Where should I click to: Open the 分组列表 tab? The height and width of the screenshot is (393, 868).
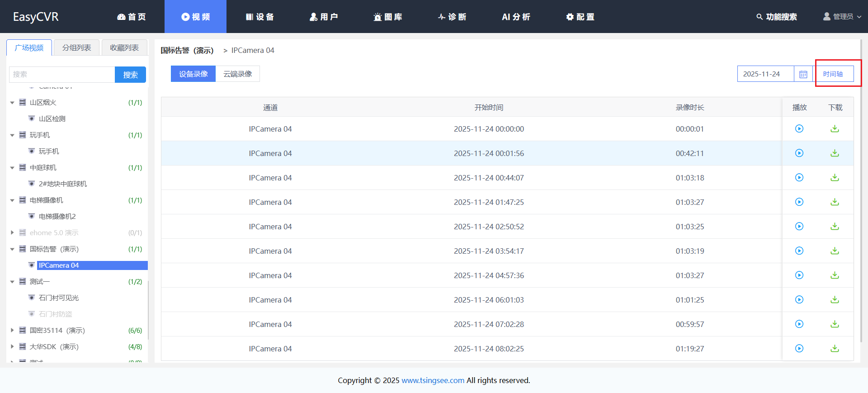click(76, 47)
